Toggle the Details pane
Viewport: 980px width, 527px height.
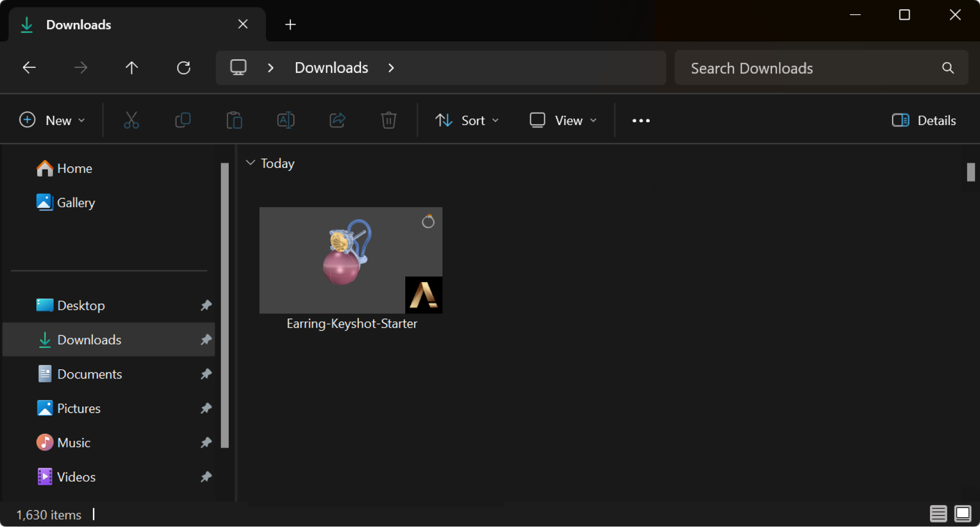pyautogui.click(x=924, y=120)
